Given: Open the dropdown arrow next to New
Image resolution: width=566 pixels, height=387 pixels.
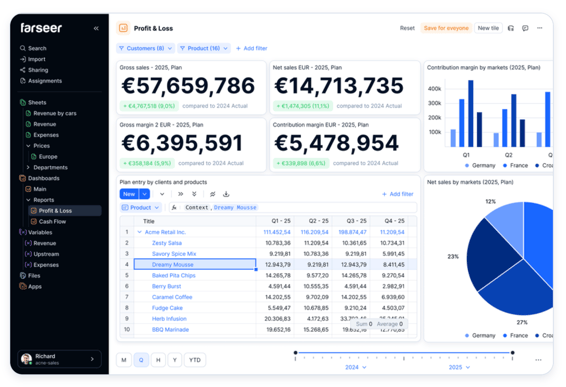Looking at the screenshot, I should [x=144, y=194].
